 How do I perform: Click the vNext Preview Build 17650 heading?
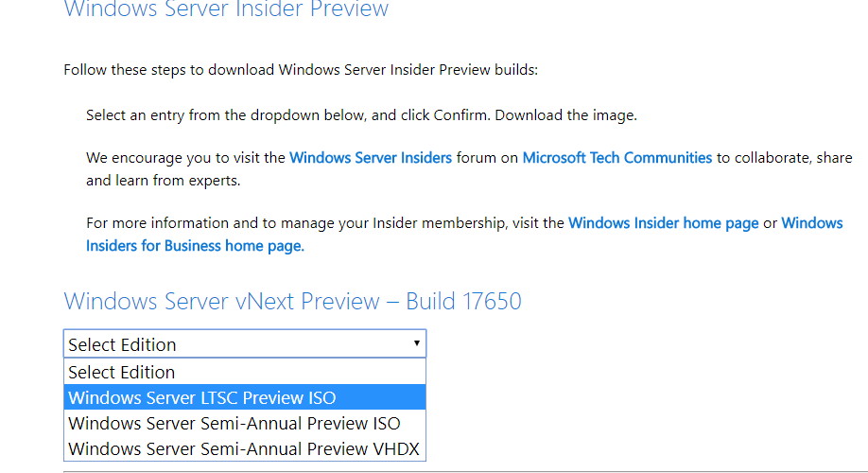[x=292, y=302]
